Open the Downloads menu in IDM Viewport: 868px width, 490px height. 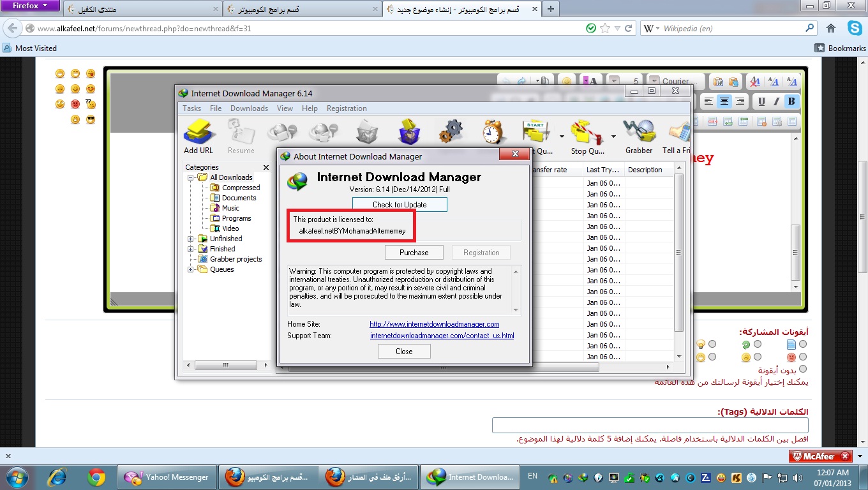pos(249,108)
